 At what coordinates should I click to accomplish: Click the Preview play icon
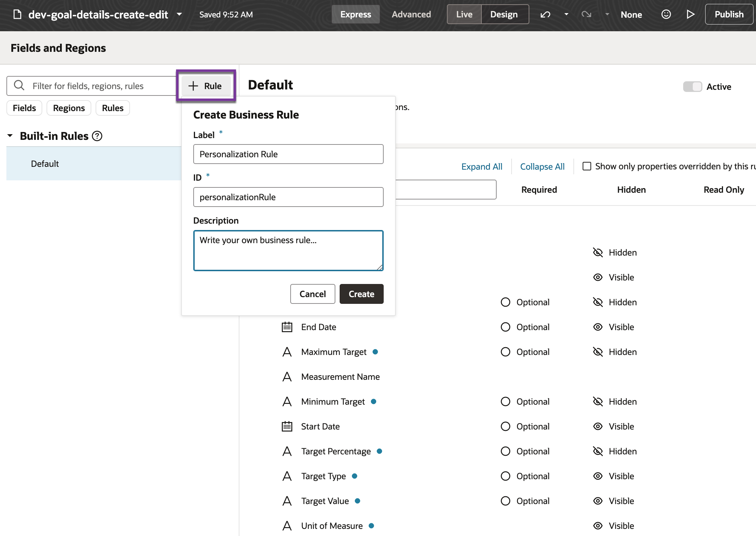point(690,15)
